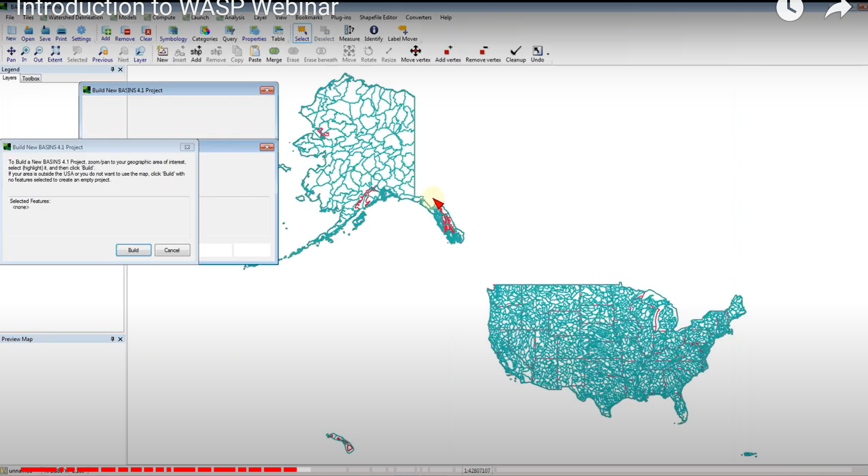868x476 pixels.
Task: Open the Bookmarks menu
Action: (309, 17)
